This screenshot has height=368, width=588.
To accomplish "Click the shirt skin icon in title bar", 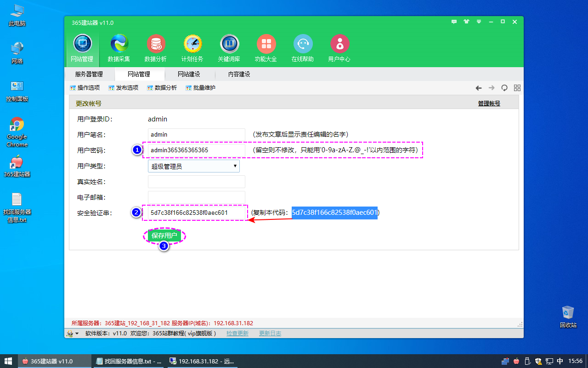I will (466, 22).
